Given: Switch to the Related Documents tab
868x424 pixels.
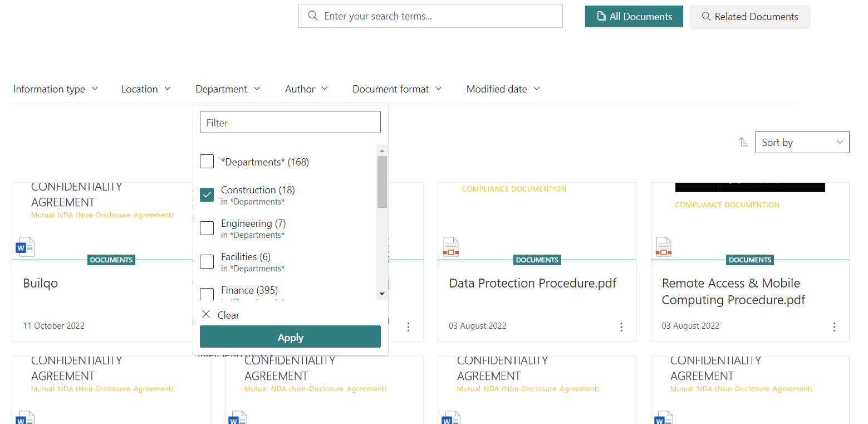Looking at the screenshot, I should point(749,16).
